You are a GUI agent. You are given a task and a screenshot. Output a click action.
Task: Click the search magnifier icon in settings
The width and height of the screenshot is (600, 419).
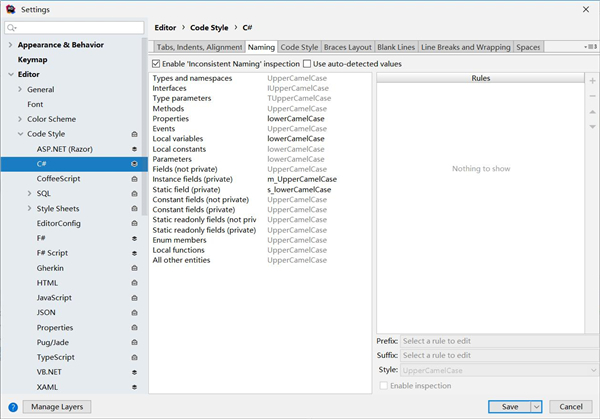point(12,28)
